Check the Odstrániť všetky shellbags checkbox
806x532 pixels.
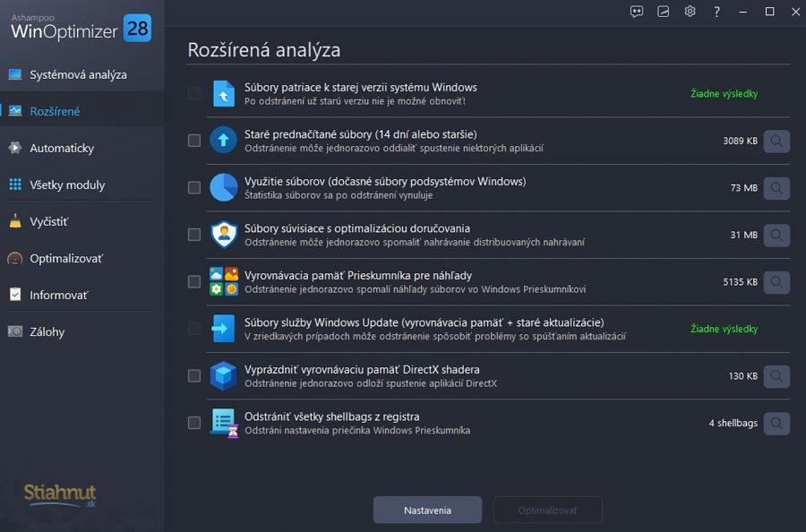(x=194, y=423)
